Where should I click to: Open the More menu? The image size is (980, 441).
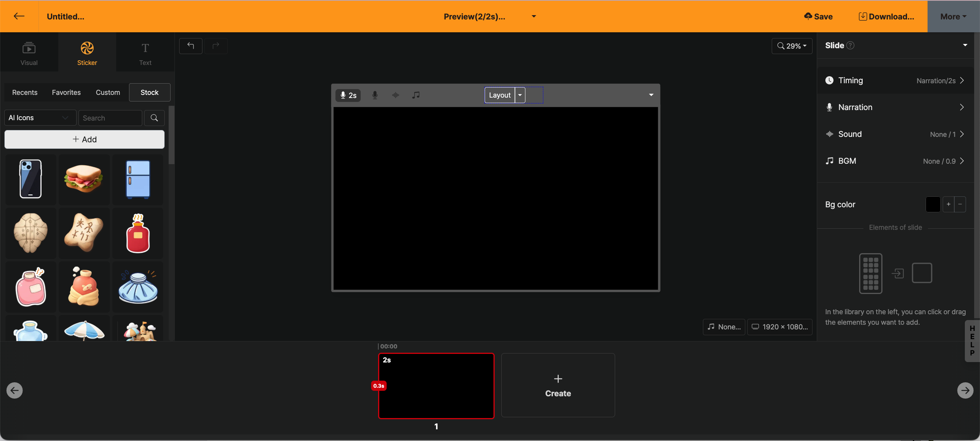pyautogui.click(x=953, y=16)
